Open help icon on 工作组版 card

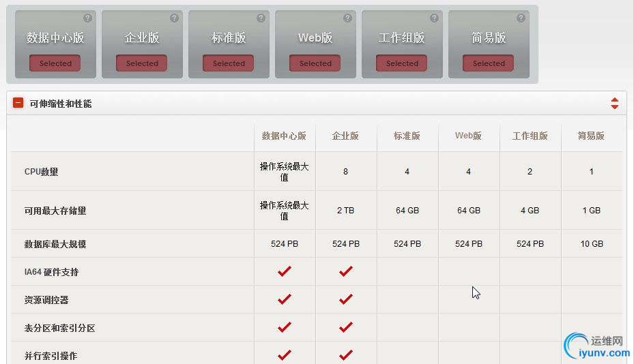click(434, 18)
